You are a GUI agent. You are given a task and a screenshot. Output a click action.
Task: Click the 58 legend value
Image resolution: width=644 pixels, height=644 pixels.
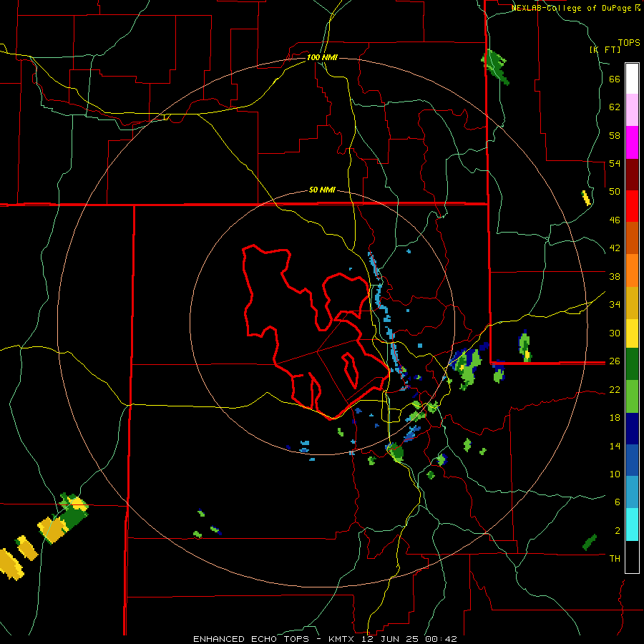pyautogui.click(x=615, y=135)
